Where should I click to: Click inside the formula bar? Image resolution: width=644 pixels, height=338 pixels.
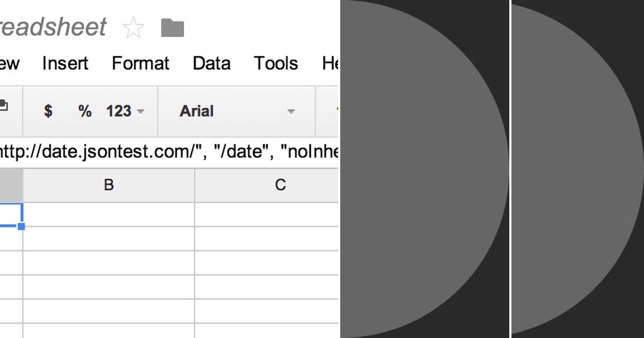(161, 151)
